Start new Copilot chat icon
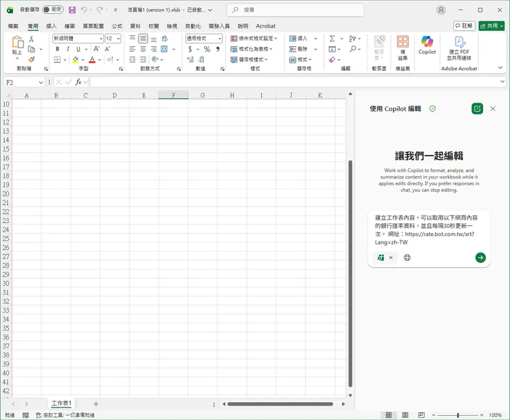This screenshot has height=420, width=510. (477, 109)
